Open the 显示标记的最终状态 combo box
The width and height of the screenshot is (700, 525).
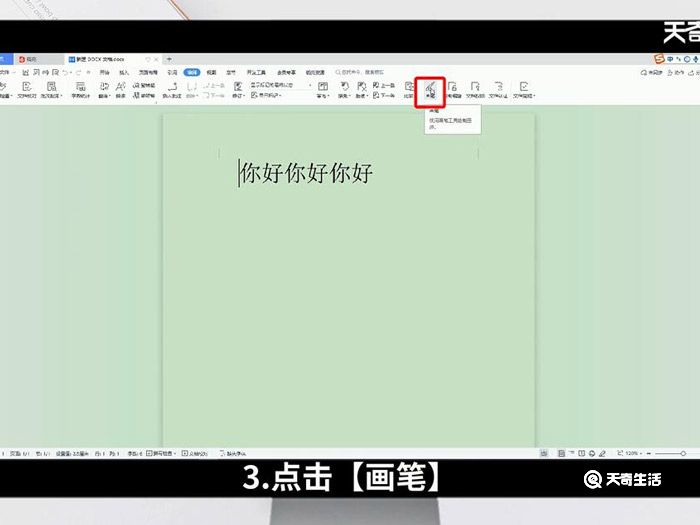pos(281,85)
